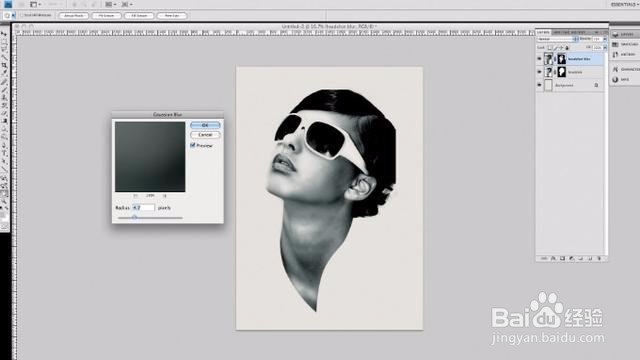Image resolution: width=640 pixels, height=360 pixels.
Task: Open the blend mode dropdown
Action: pyautogui.click(x=558, y=39)
